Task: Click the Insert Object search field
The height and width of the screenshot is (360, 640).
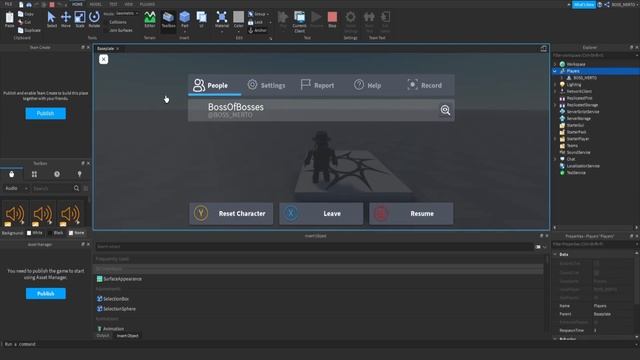Action: [x=314, y=247]
